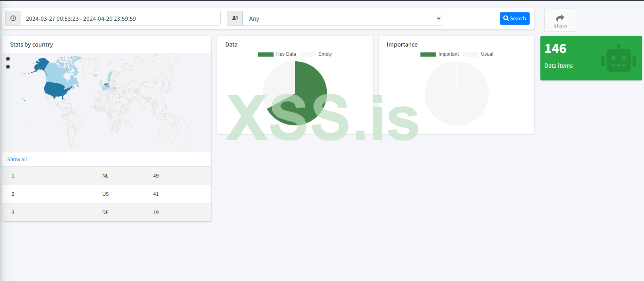Screen dimensions: 644x281
Task: Open the Any user filter dropdown
Action: tap(342, 18)
